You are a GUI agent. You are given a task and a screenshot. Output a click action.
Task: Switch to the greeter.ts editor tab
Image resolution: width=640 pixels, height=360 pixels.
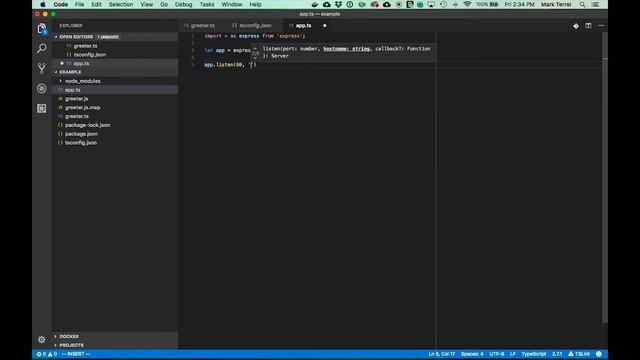202,26
